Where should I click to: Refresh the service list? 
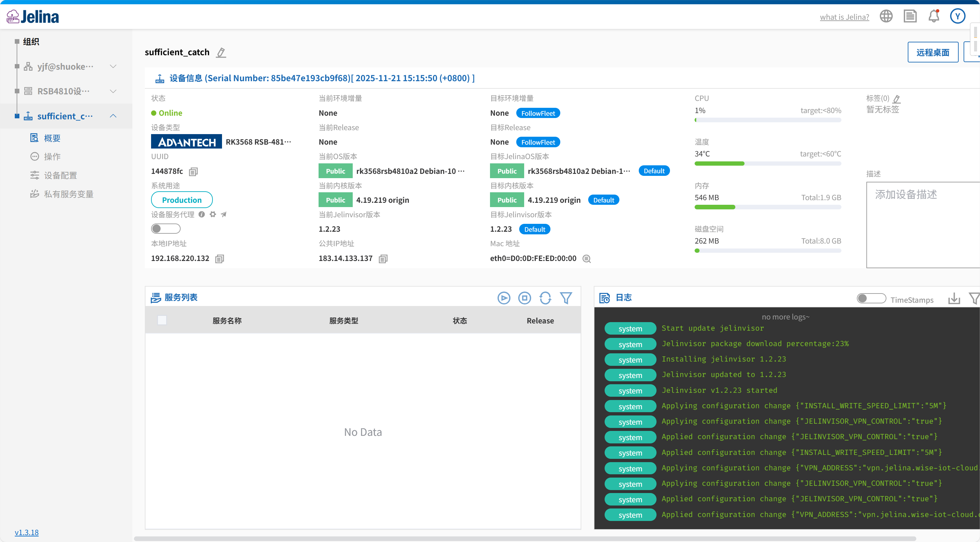point(545,298)
